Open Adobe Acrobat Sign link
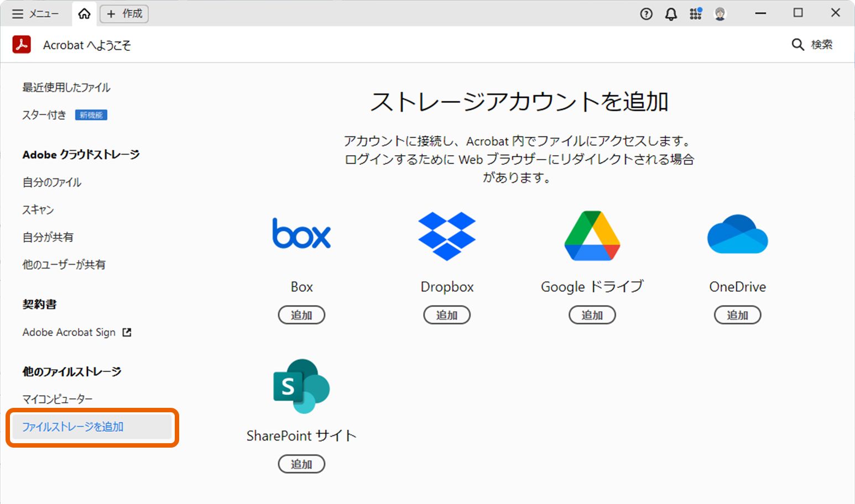The height and width of the screenshot is (504, 855). click(x=69, y=332)
